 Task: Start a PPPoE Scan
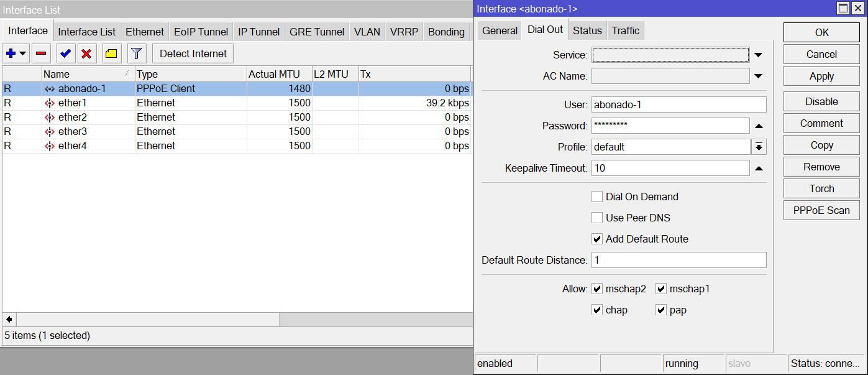820,210
